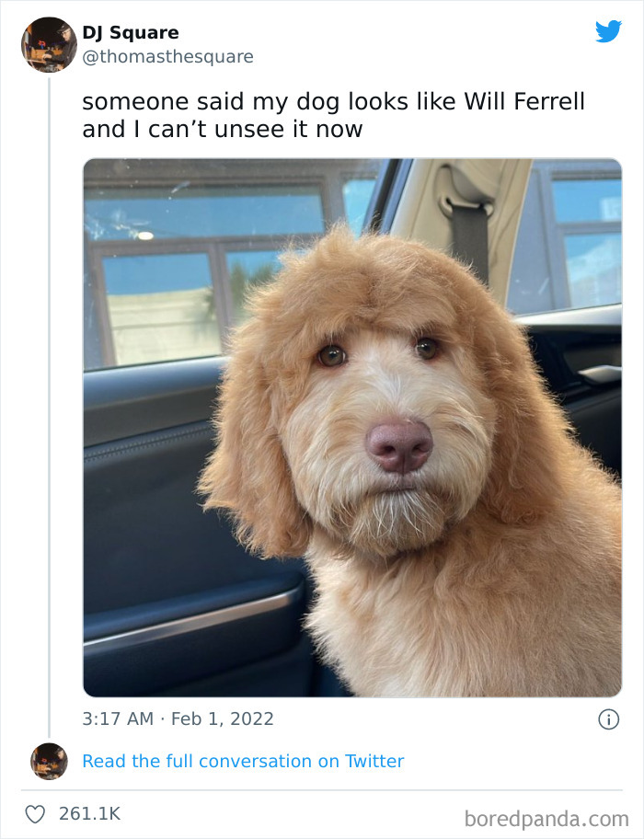
Task: Select the DJ Square display name
Action: [132, 32]
